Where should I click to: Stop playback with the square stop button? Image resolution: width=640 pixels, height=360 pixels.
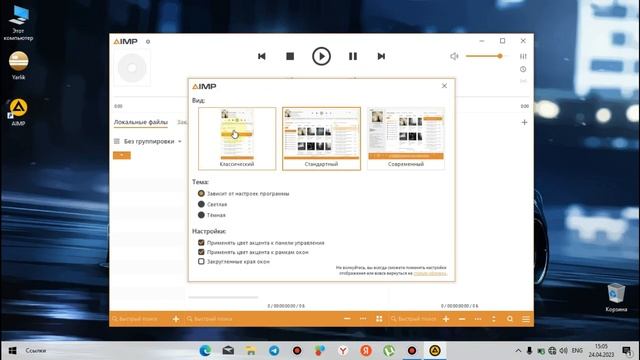(x=290, y=56)
